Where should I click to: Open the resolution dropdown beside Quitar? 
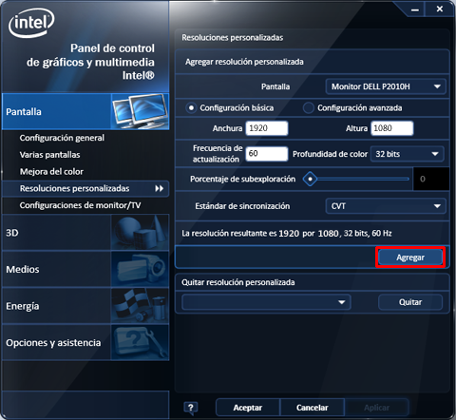tap(266, 302)
